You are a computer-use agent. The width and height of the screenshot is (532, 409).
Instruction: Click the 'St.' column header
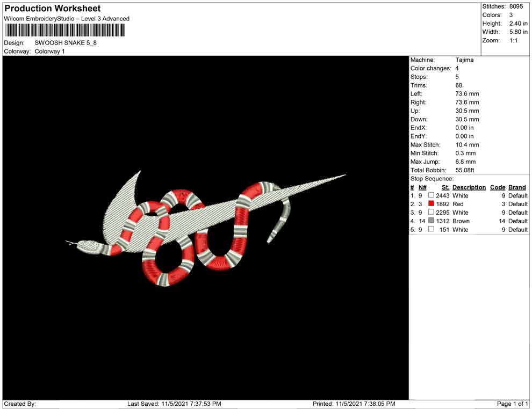tap(445, 187)
